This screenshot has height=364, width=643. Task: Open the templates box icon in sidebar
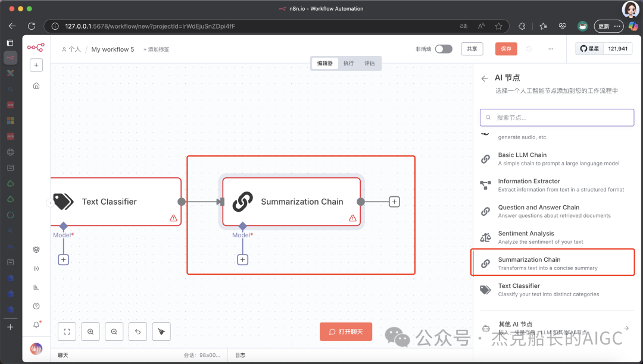click(36, 250)
